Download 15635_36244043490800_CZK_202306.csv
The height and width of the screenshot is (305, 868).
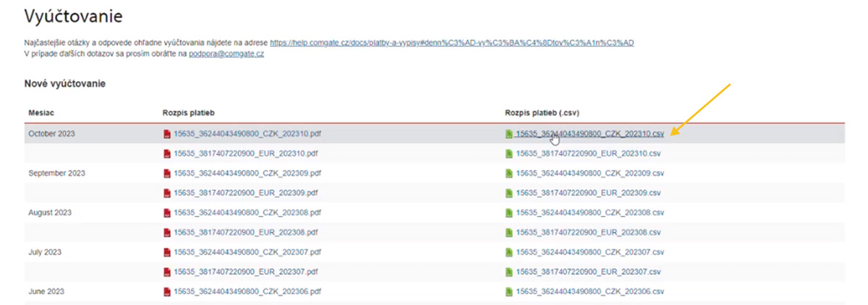[x=590, y=291]
